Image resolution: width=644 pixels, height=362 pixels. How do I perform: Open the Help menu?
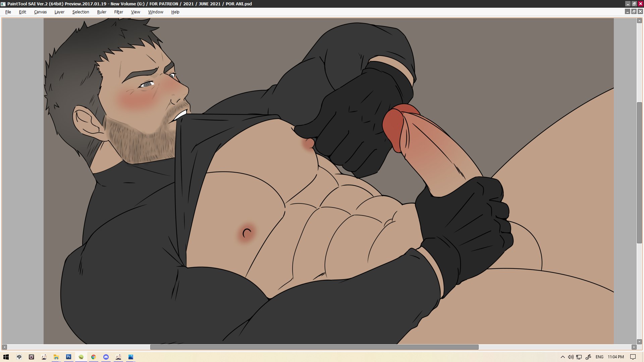(x=175, y=12)
